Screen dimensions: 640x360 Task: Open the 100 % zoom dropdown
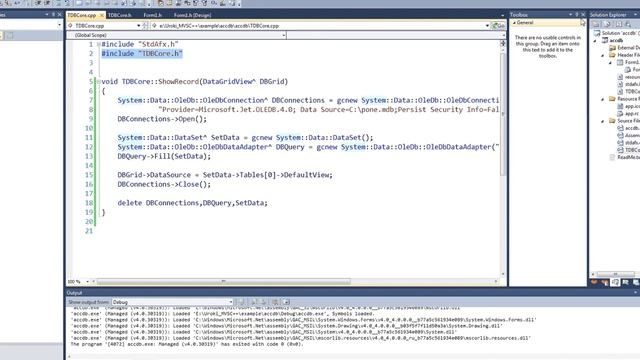coord(87,282)
